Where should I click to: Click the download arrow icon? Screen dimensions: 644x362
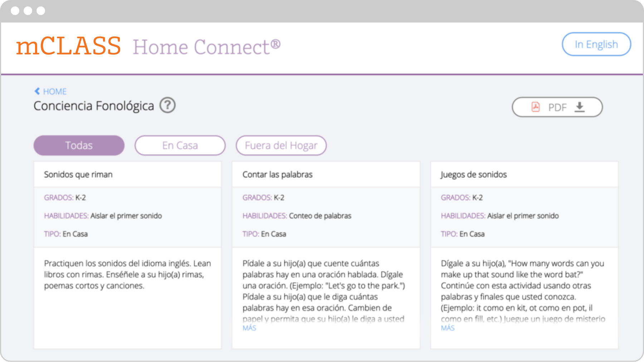(580, 107)
